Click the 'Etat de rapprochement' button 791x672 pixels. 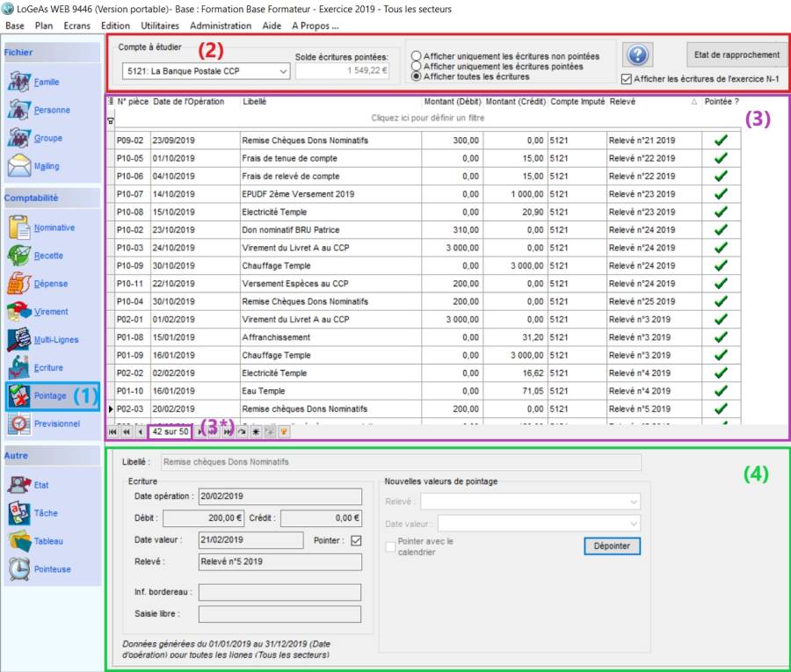tap(737, 55)
